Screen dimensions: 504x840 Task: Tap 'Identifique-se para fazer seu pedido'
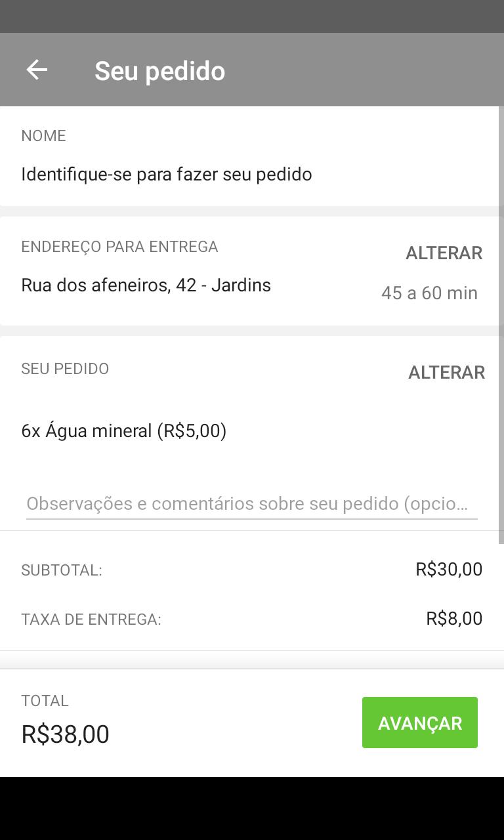tap(167, 175)
